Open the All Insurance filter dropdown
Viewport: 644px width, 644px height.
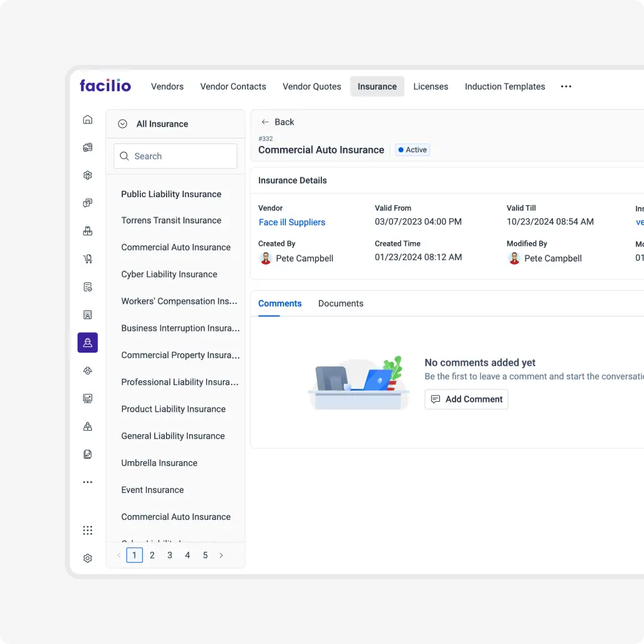[153, 124]
